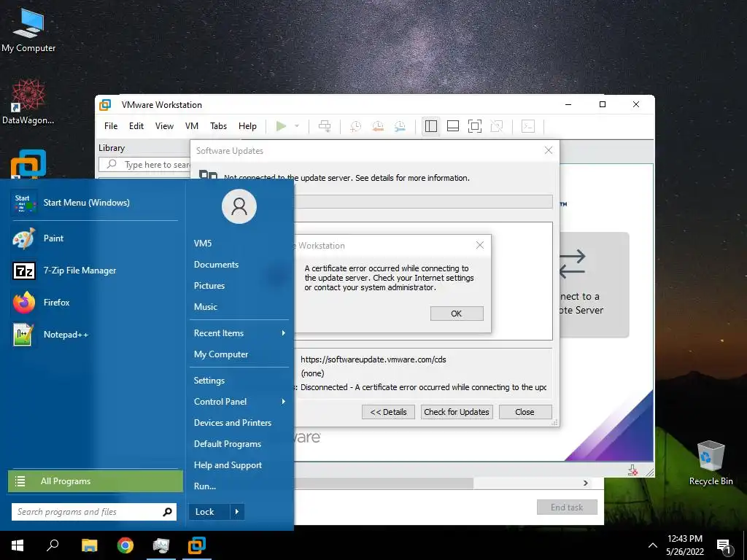Screen dimensions: 747x560
Task: Click Unity mode toolbar icon
Action: pyautogui.click(x=497, y=126)
